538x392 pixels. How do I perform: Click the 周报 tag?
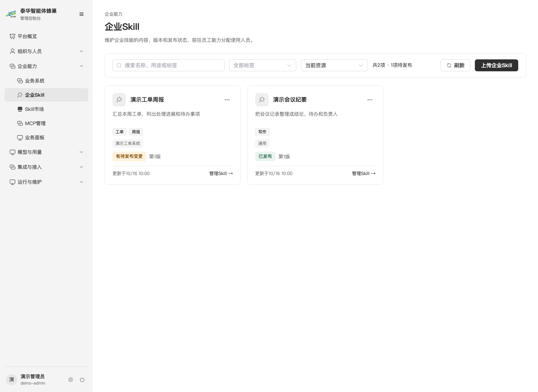(136, 132)
